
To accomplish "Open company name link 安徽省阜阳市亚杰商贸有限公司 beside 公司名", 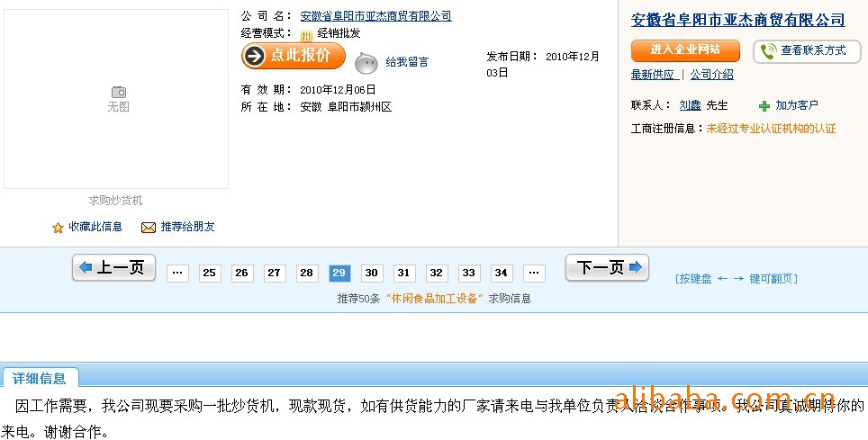I will click(375, 16).
